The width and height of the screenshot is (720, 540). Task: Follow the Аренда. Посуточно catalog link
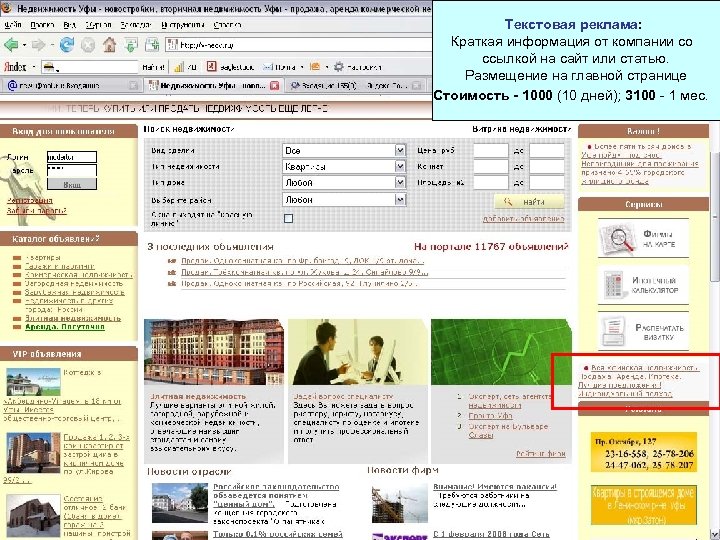pyautogui.click(x=65, y=327)
